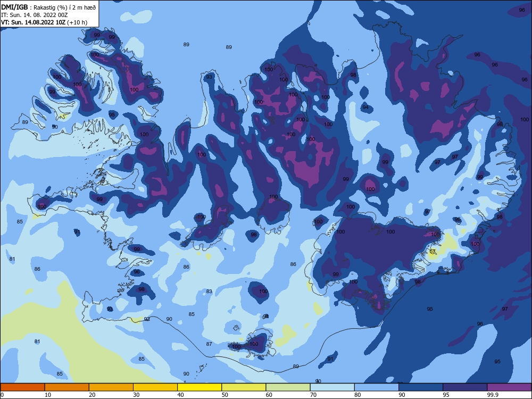Pick the 50–60 pale yellow legend swatch
Viewport: 532px width, 399px height.
click(x=244, y=387)
